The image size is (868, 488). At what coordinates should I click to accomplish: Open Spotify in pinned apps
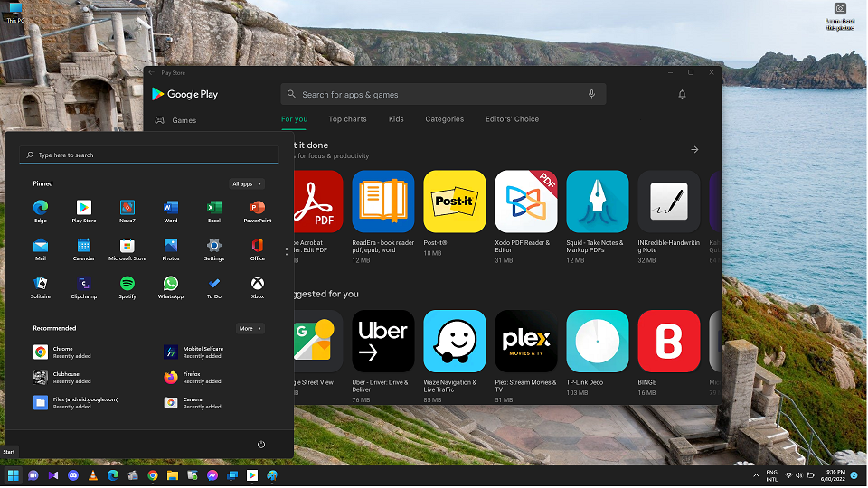click(127, 287)
